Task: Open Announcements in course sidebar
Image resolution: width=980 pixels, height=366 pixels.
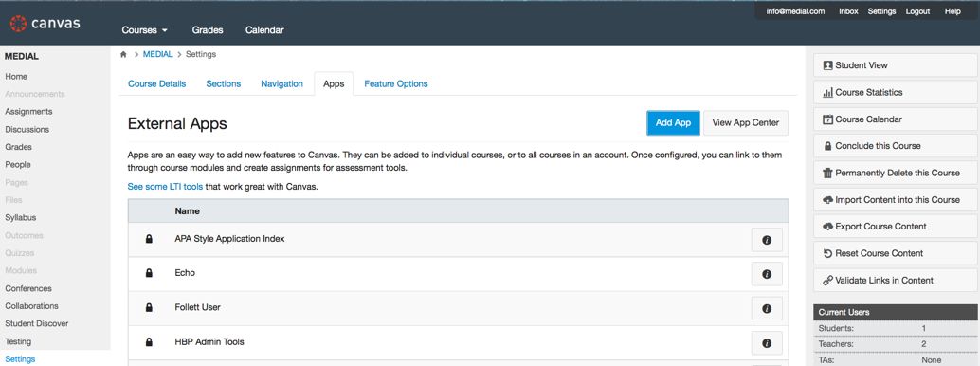Action: coord(35,94)
